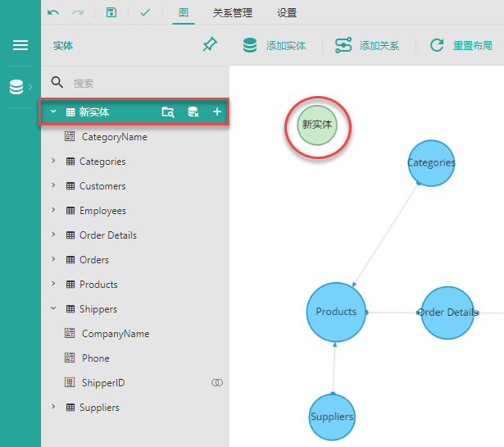Click the undo arrow icon
The image size is (504, 447).
coord(53,13)
